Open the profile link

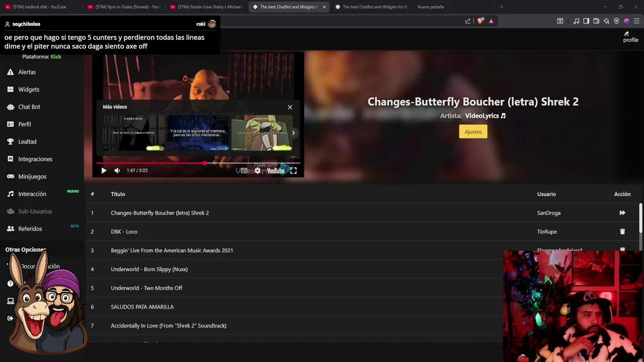[x=630, y=37]
